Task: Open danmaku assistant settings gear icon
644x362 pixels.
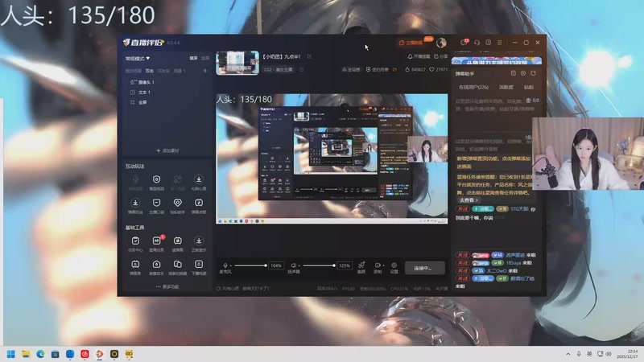Action: coord(523,73)
